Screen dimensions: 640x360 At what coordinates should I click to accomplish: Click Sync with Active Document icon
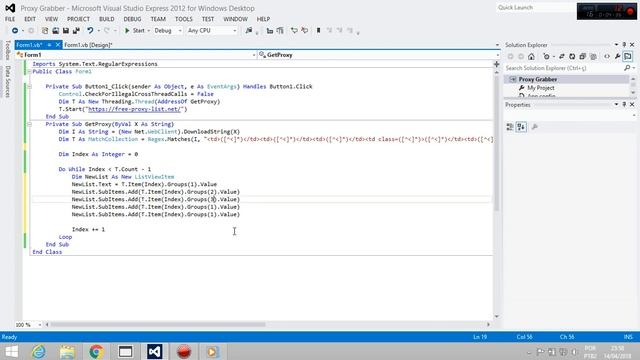[562, 57]
